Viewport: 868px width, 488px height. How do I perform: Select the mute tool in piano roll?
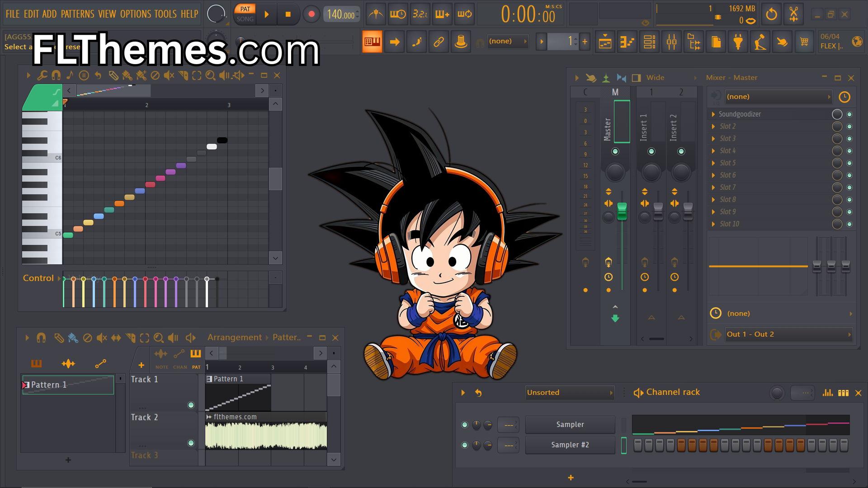click(169, 75)
